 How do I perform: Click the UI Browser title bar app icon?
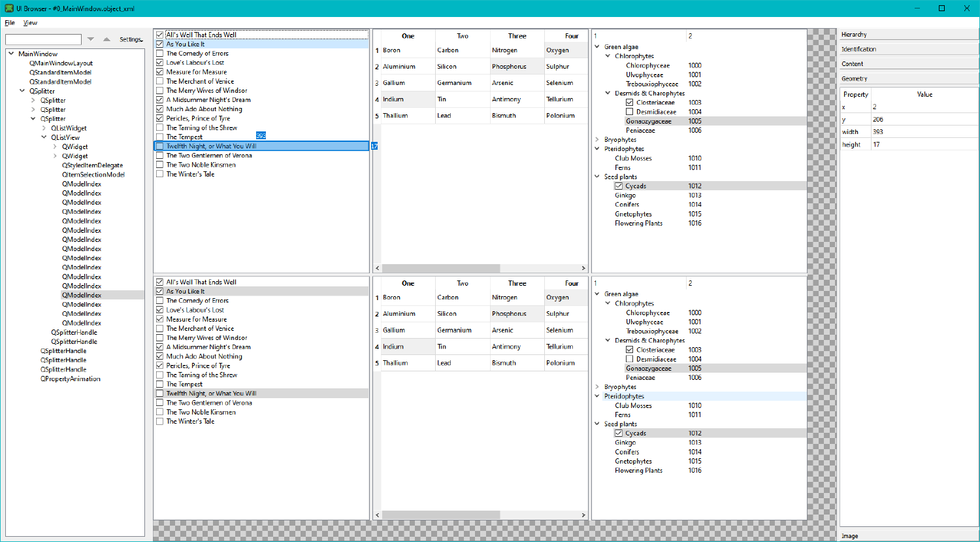point(8,8)
